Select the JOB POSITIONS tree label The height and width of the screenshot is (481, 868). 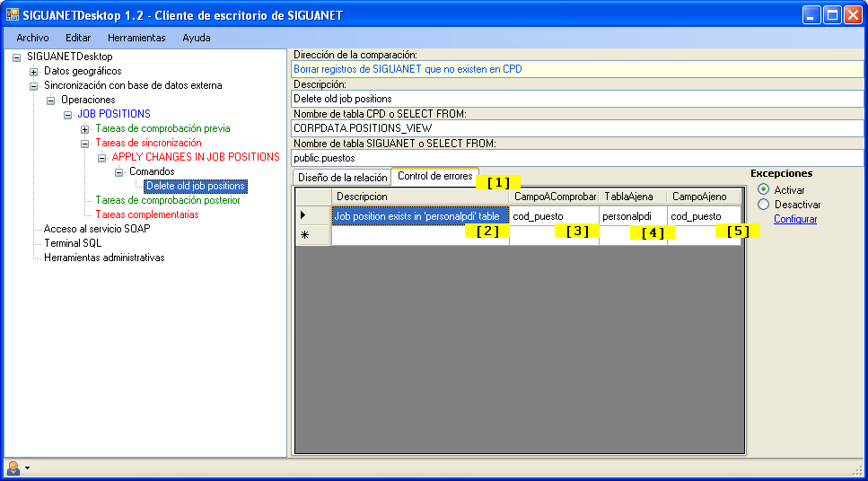[x=114, y=113]
